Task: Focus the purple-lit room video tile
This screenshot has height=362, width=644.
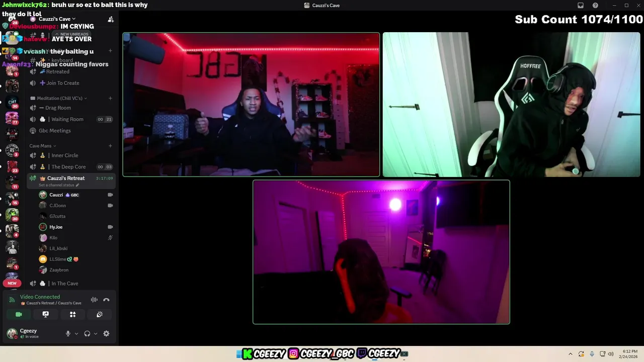Action: tap(381, 252)
